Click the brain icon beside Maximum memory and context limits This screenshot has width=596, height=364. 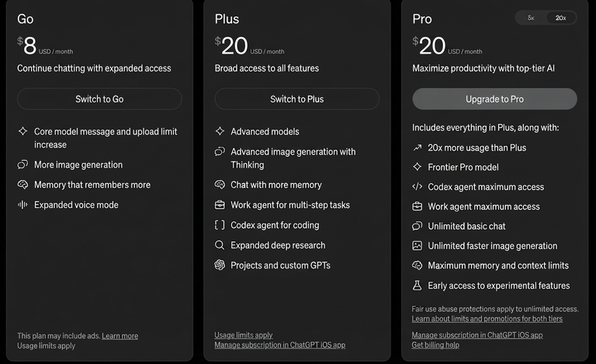(x=418, y=265)
